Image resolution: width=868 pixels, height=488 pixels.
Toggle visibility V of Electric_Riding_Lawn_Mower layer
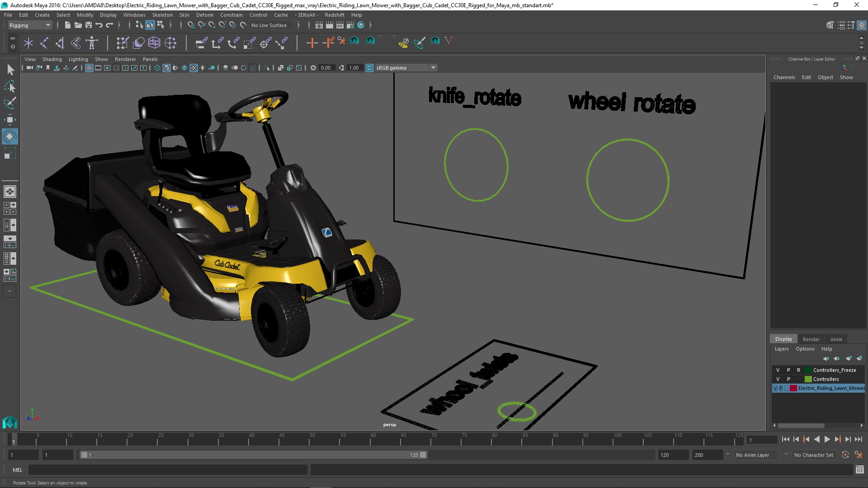coord(776,388)
